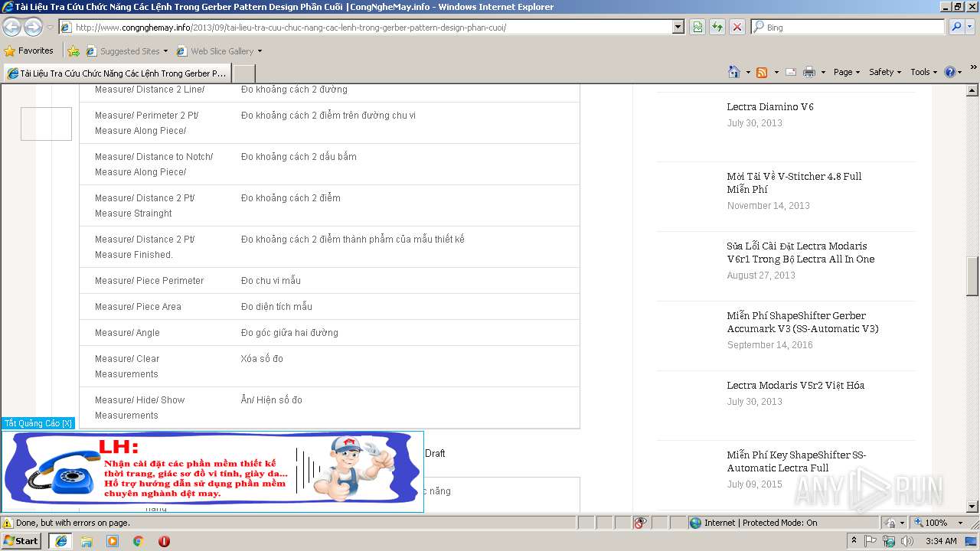Click Add to Favorites Bar icon
Viewport: 980px width, 551px height.
click(73, 51)
